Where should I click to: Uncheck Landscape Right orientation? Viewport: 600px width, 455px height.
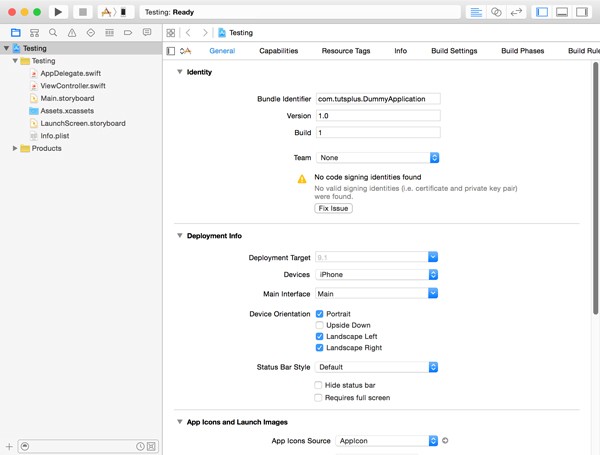coord(320,347)
